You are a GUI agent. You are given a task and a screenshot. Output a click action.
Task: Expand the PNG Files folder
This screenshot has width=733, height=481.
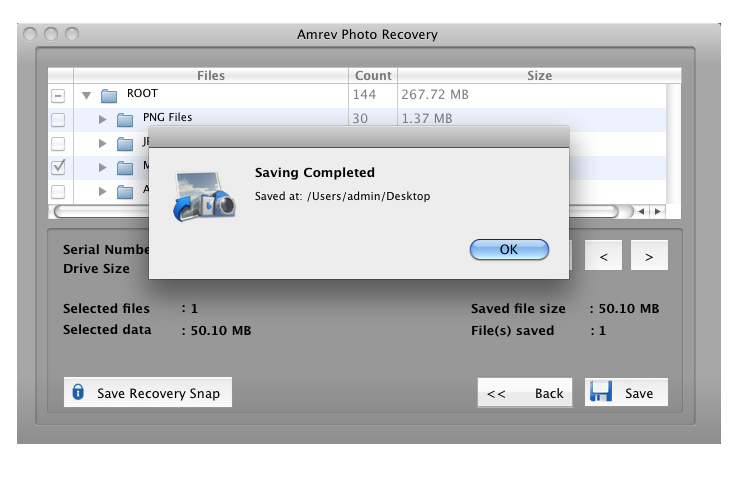tap(102, 120)
